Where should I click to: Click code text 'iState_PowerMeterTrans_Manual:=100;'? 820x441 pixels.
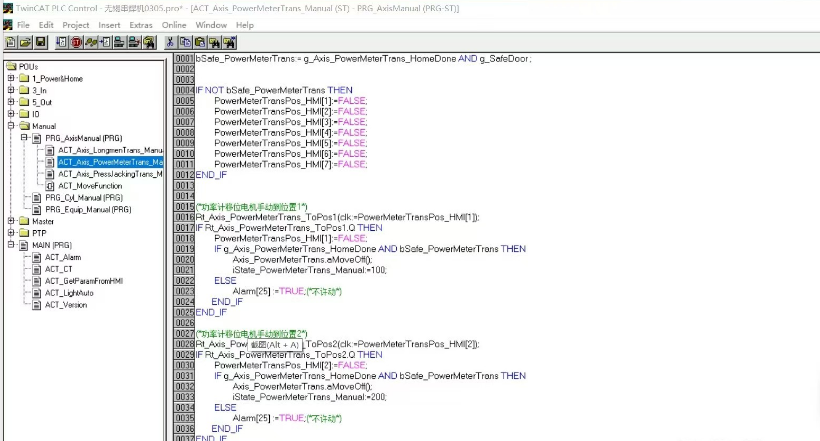[x=310, y=270]
